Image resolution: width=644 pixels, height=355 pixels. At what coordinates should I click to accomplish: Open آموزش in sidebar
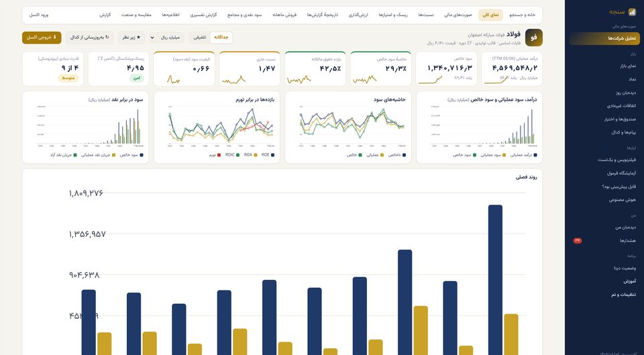pyautogui.click(x=604, y=281)
